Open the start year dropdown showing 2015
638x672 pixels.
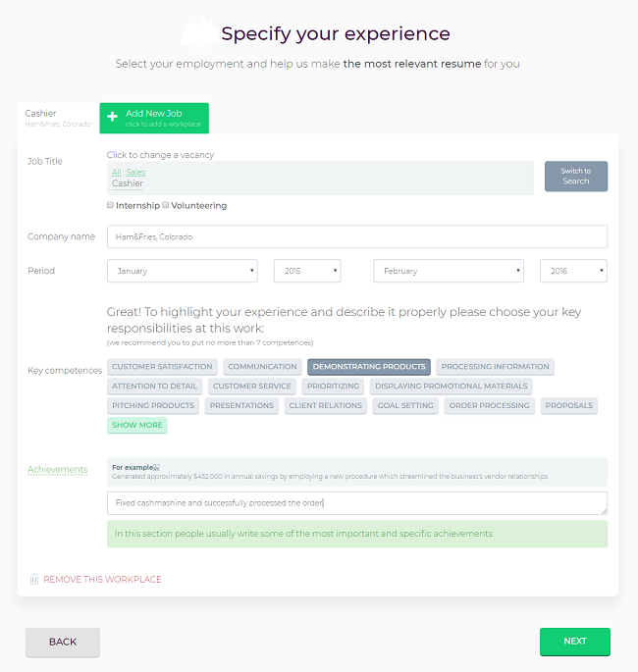coord(307,271)
